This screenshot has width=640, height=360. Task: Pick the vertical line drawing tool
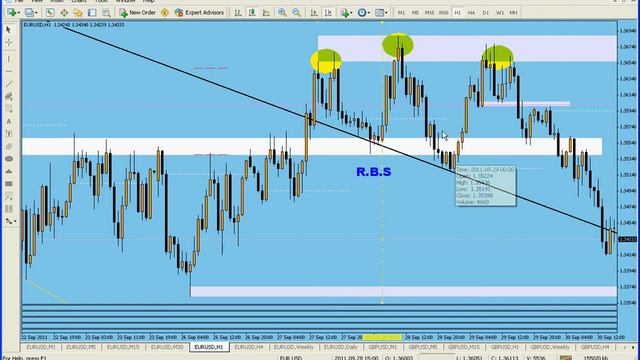(9, 59)
